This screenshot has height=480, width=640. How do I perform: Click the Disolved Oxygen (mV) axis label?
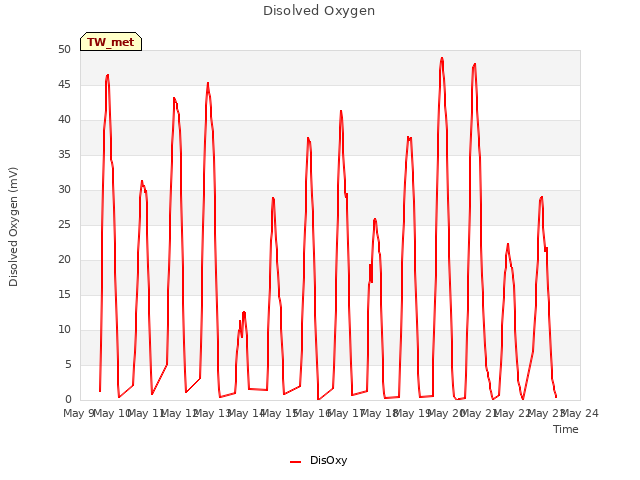coord(13,227)
